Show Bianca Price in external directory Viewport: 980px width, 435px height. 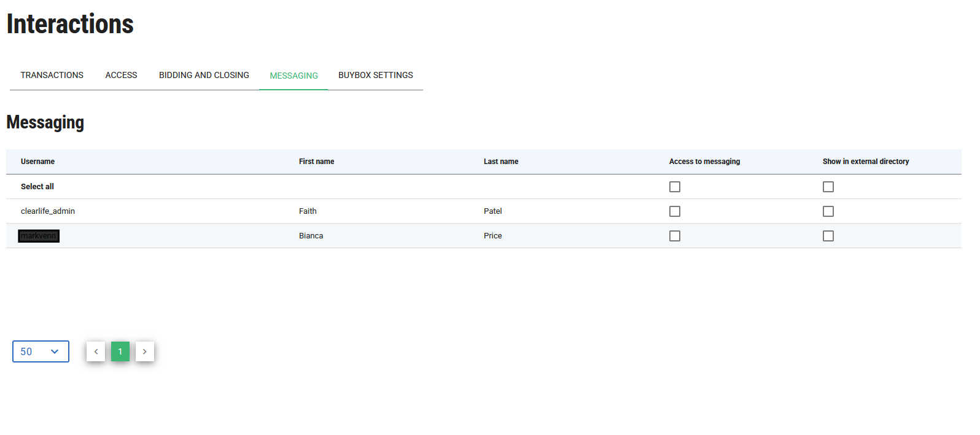pyautogui.click(x=828, y=236)
